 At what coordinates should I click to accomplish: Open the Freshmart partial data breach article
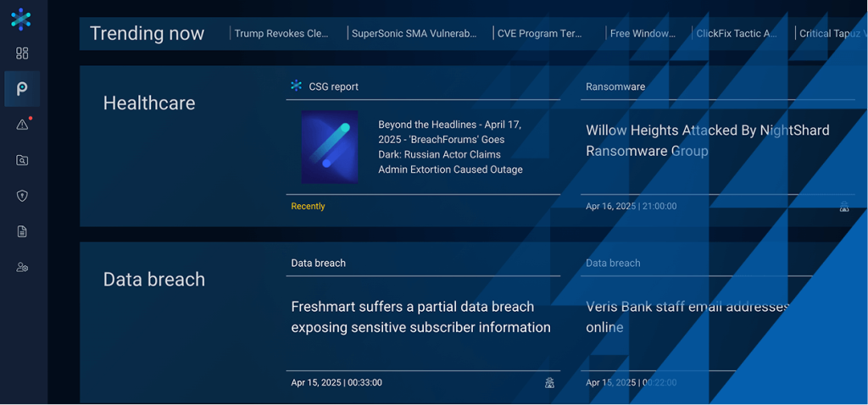pos(420,317)
